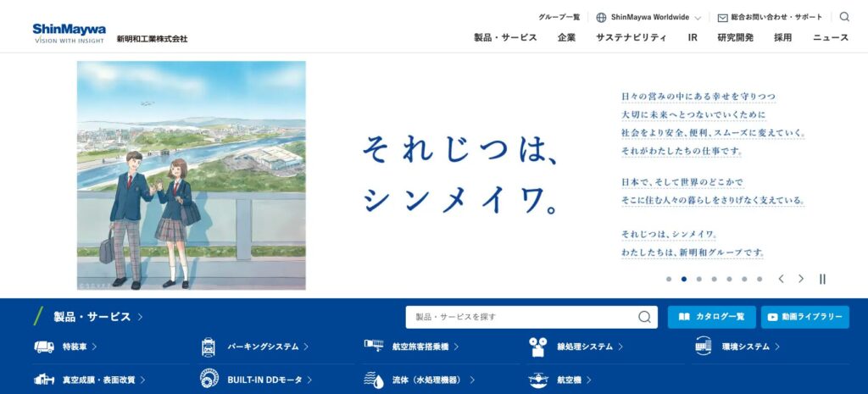
Task: Click the 航空機 airplane icon
Action: coord(538,380)
